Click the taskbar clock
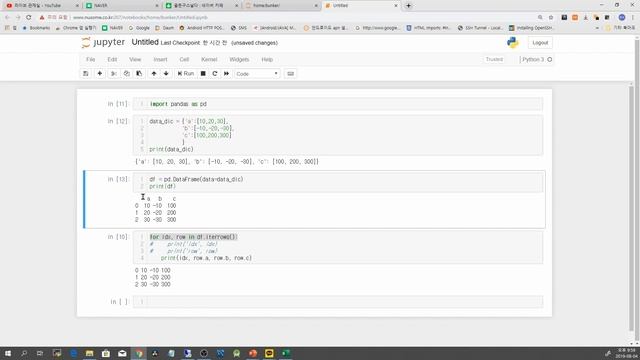Screen dimensions: 640x360 click(x=626, y=353)
